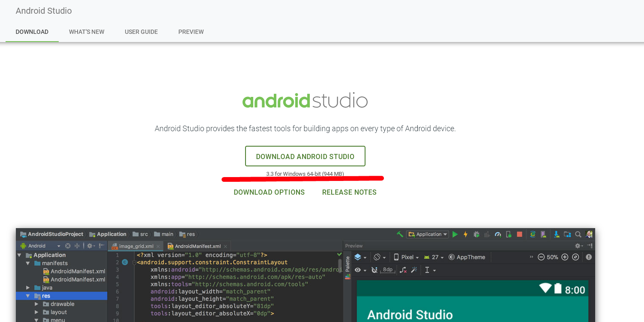Screen dimensions: 644x322
Task: Click the lightning bolt Apply Changes icon
Action: (x=466, y=234)
